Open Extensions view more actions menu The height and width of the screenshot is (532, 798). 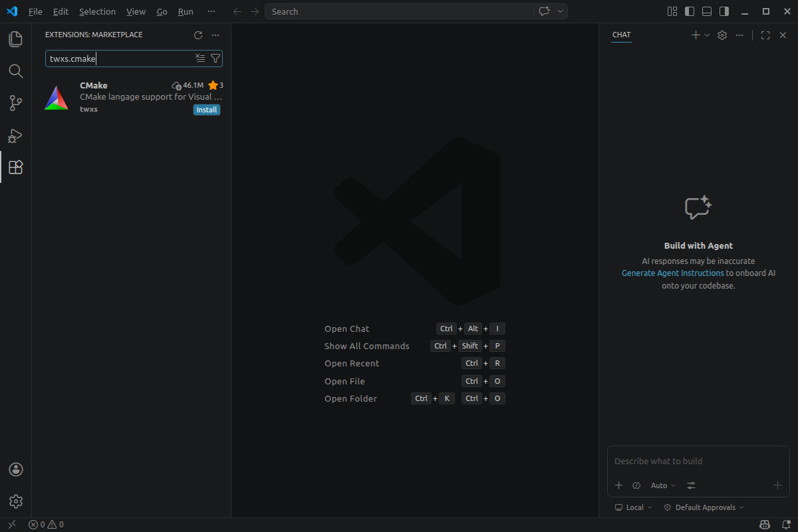[x=215, y=35]
